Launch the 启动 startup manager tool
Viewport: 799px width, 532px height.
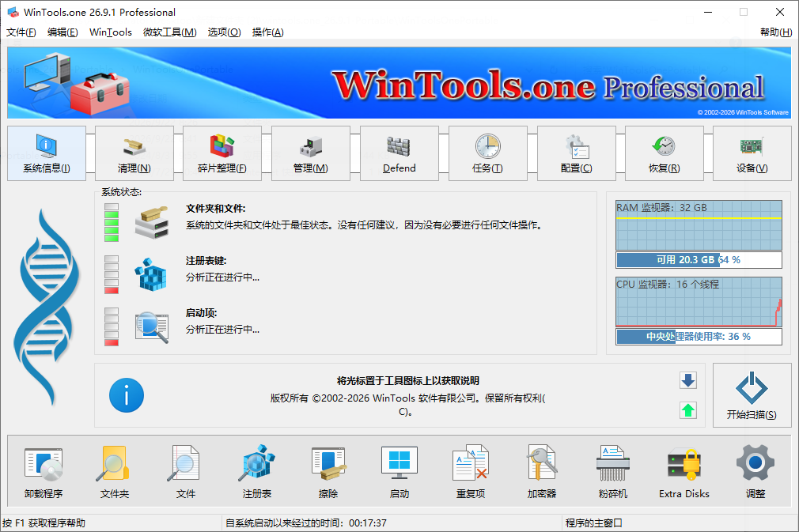[x=399, y=471]
